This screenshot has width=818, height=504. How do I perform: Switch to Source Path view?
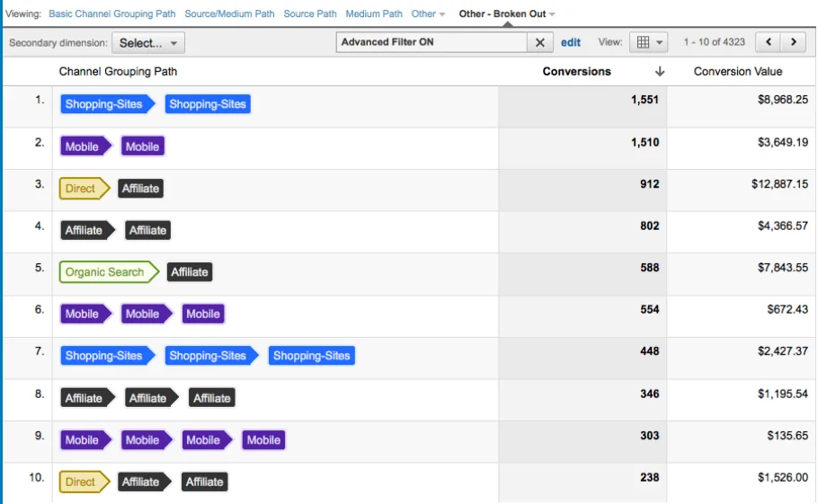pos(310,14)
